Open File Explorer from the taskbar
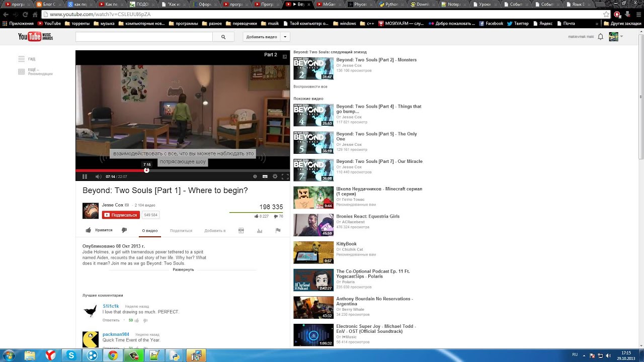644x362 pixels. [30, 355]
